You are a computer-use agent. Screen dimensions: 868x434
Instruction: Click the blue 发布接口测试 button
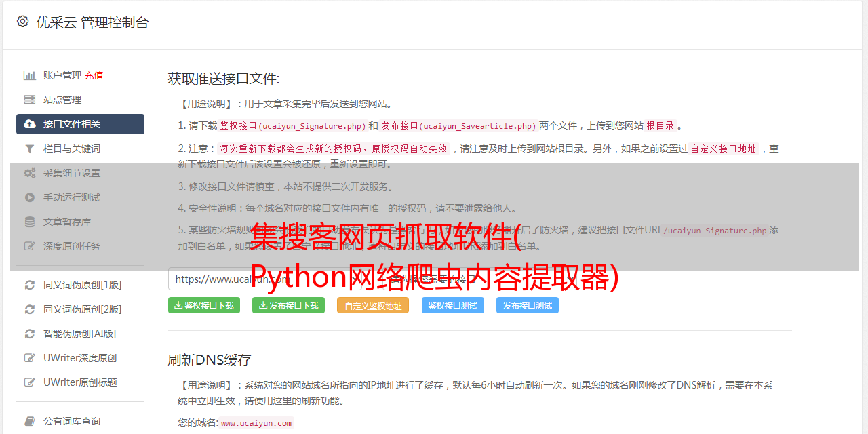point(528,305)
